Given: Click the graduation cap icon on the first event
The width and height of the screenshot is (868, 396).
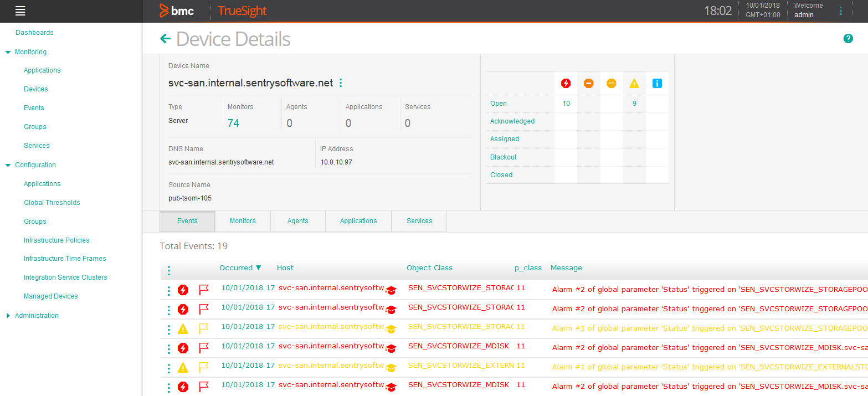Looking at the screenshot, I should [x=391, y=290].
